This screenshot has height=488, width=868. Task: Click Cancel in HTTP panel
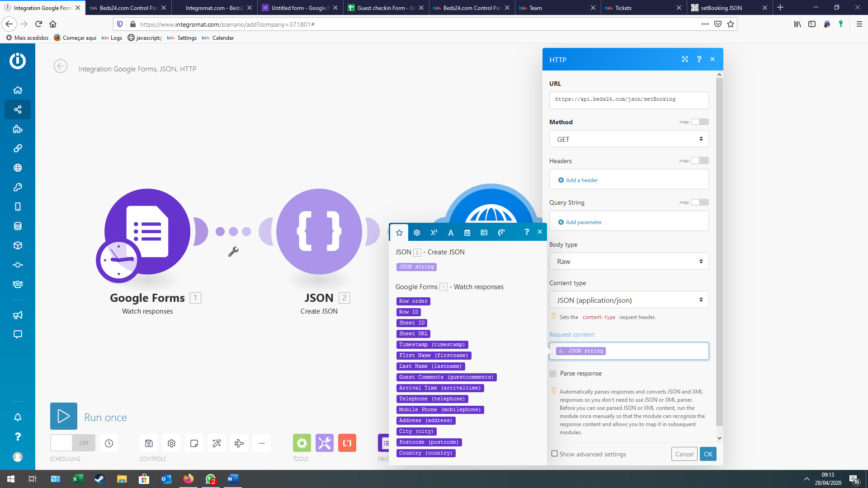coord(684,454)
